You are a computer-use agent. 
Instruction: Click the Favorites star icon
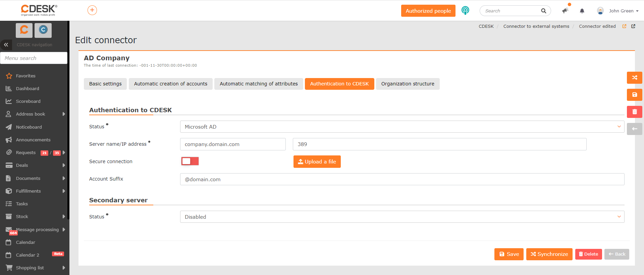(x=9, y=76)
